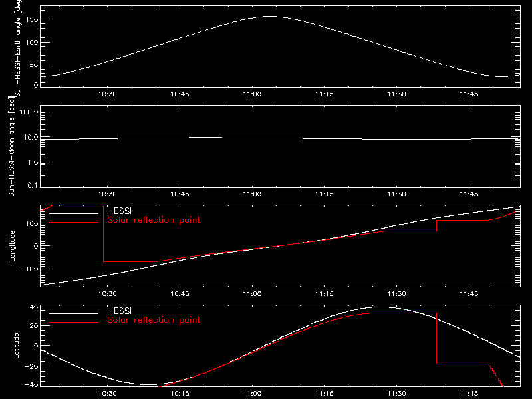Click HESSI legend text in Longitude plot
Viewport: 532px width, 399px height.
pos(119,211)
